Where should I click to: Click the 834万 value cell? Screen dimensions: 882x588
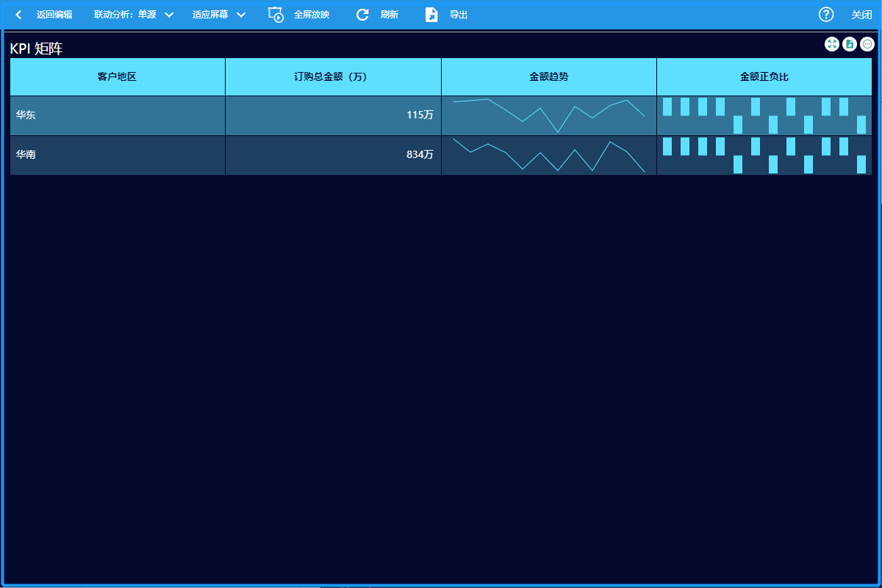pyautogui.click(x=333, y=155)
